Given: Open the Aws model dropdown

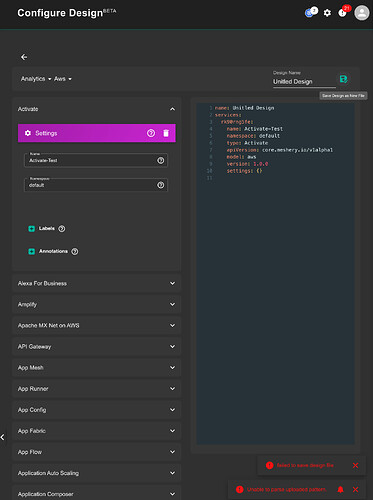Looking at the screenshot, I should [x=63, y=79].
